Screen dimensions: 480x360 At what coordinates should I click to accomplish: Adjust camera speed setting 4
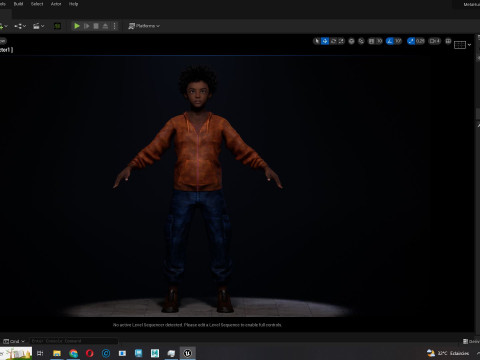(x=435, y=41)
